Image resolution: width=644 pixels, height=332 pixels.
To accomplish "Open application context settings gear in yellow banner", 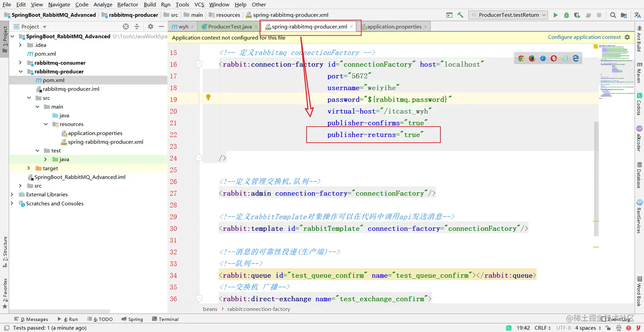I will click(x=627, y=37).
